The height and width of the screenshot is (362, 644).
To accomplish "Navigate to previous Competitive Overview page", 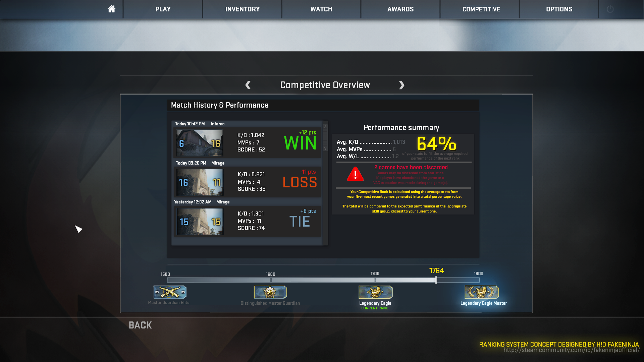I will (x=247, y=85).
